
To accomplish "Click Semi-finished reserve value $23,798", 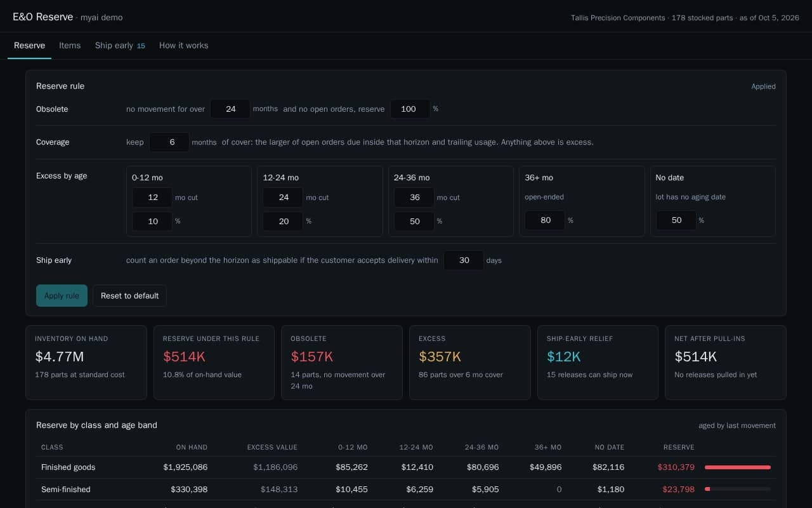I will click(x=679, y=490).
